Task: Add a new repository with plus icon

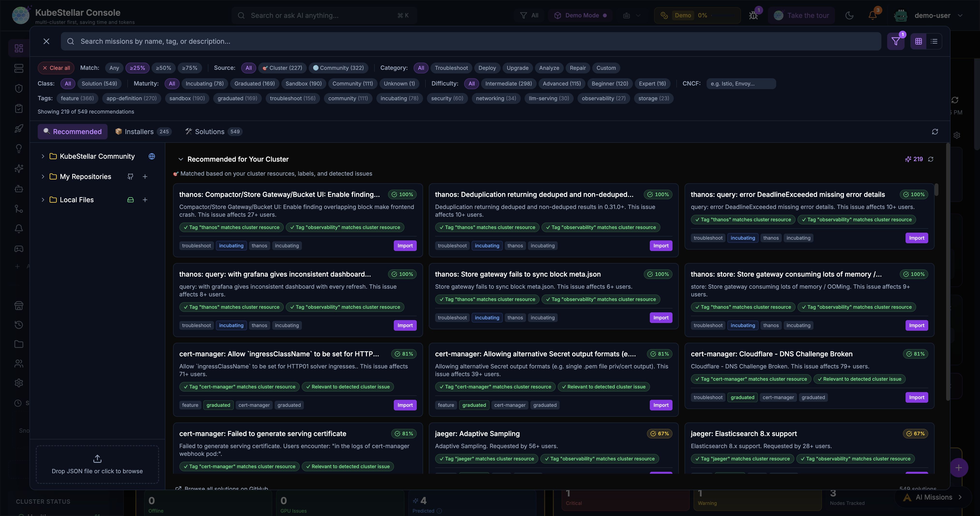Action: point(145,177)
